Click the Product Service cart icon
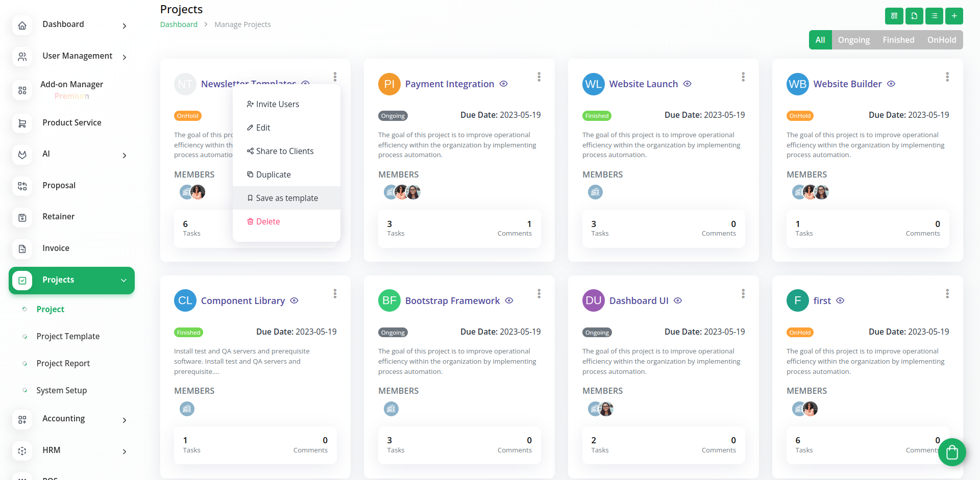The height and width of the screenshot is (480, 980). click(x=22, y=123)
